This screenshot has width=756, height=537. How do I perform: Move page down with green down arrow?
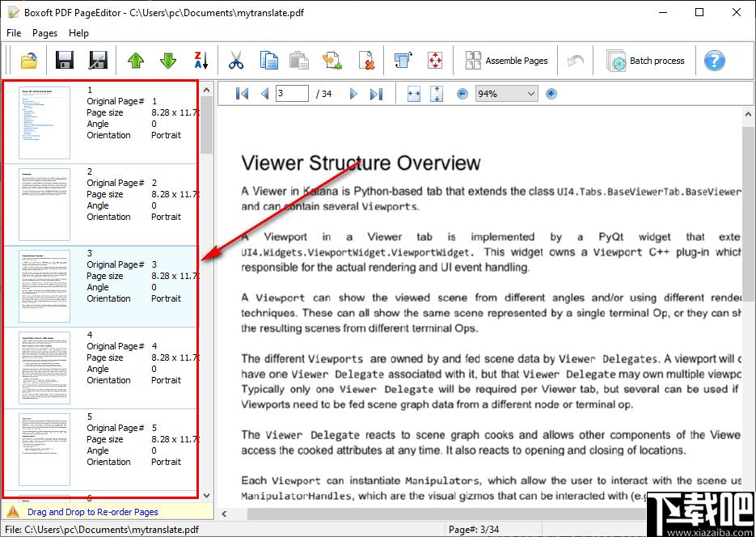(x=168, y=61)
